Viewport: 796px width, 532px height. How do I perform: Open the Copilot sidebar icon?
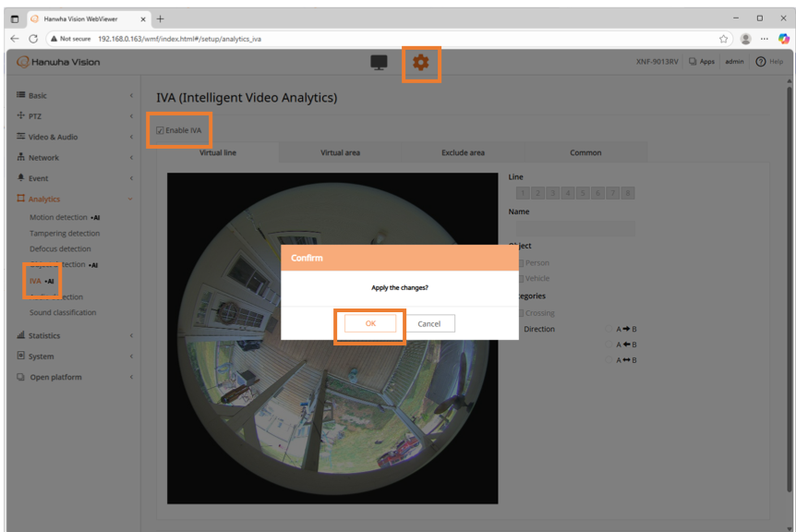784,39
